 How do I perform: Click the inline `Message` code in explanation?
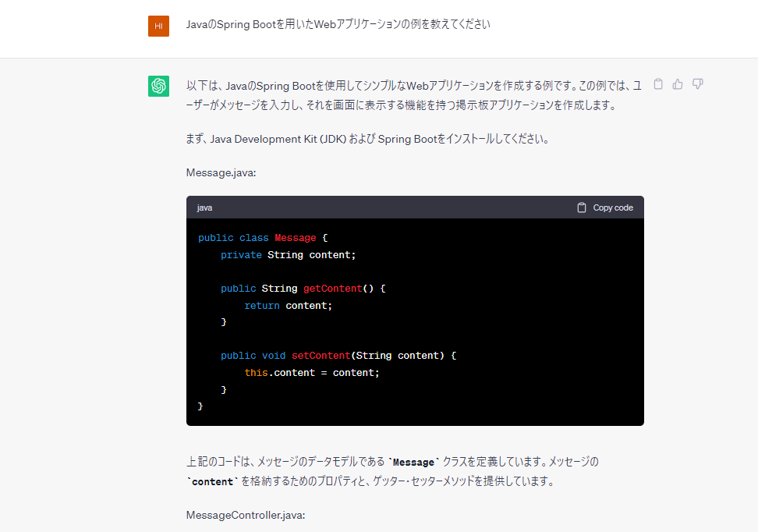413,462
